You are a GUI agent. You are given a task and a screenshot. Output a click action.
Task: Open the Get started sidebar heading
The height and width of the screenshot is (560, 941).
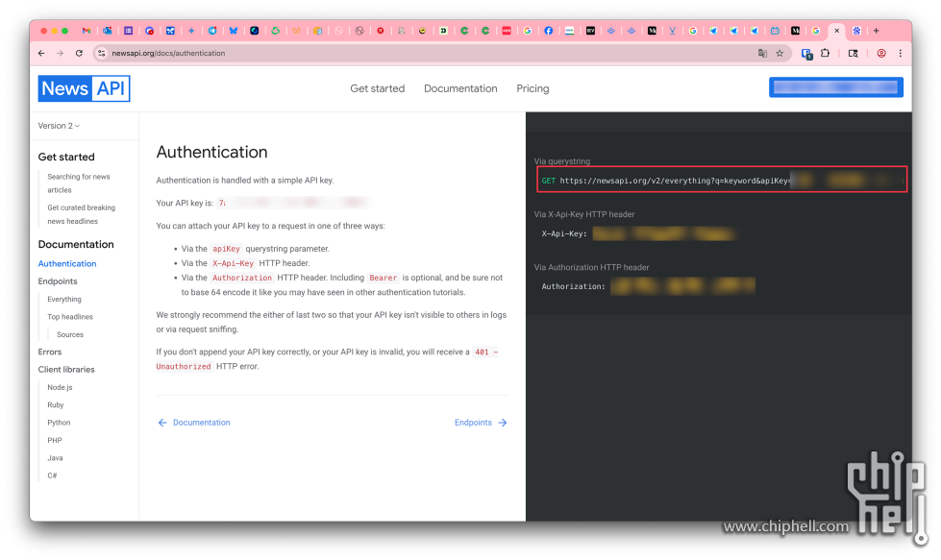[x=66, y=158]
